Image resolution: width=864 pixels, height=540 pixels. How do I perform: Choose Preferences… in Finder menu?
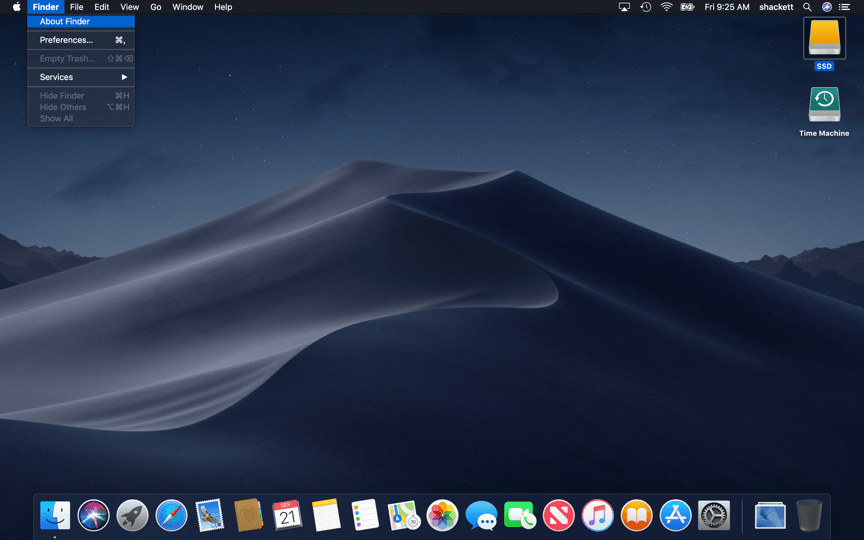[x=81, y=40]
